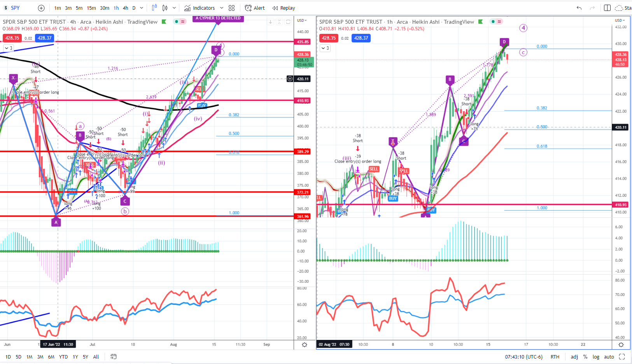Open right chart time axis settings gear
The image size is (632, 364).
coord(621,345)
